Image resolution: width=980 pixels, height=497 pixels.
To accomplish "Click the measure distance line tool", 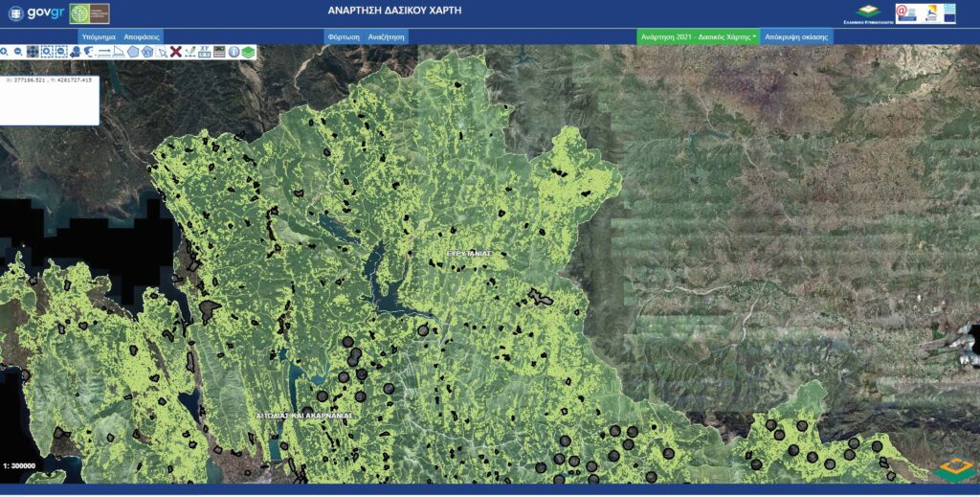I will (104, 52).
